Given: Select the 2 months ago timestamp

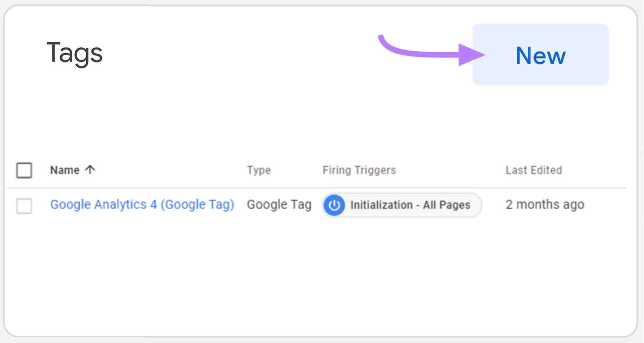Looking at the screenshot, I should click(545, 205).
